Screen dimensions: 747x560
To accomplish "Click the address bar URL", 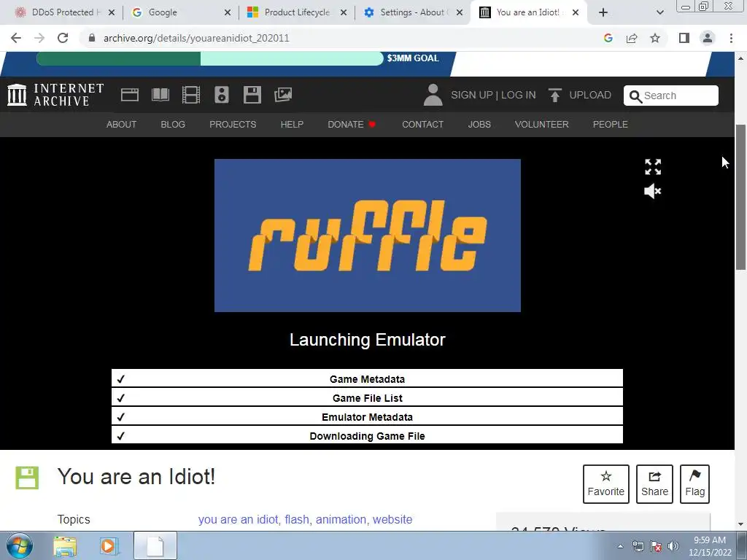I will [196, 38].
